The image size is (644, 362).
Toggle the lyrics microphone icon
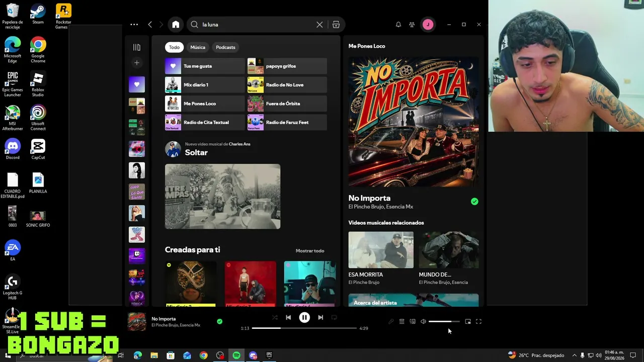point(391,321)
